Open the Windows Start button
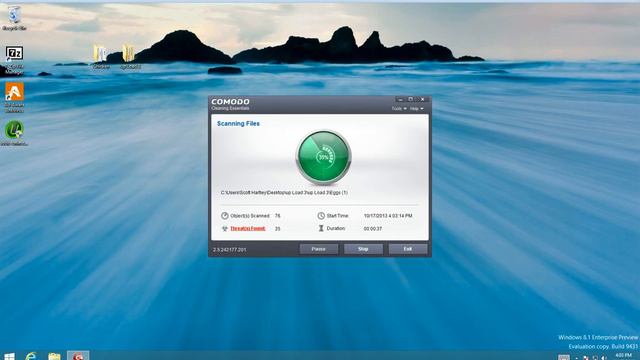This screenshot has width=640, height=360. [x=9, y=356]
